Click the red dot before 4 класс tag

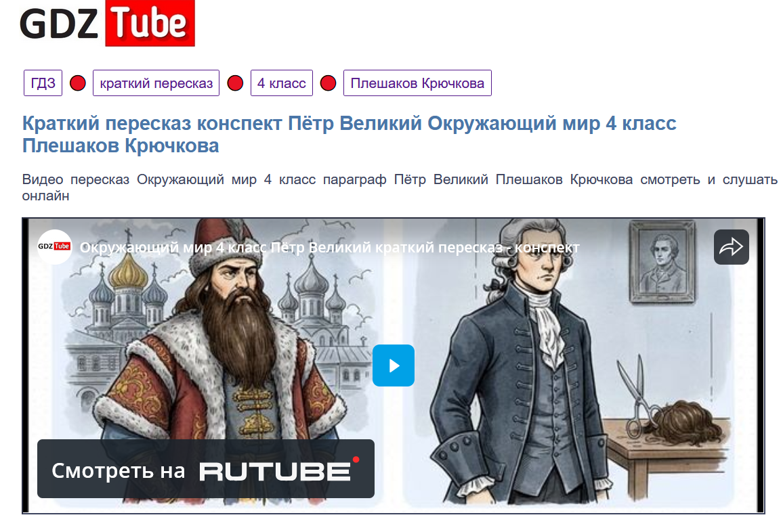point(235,83)
